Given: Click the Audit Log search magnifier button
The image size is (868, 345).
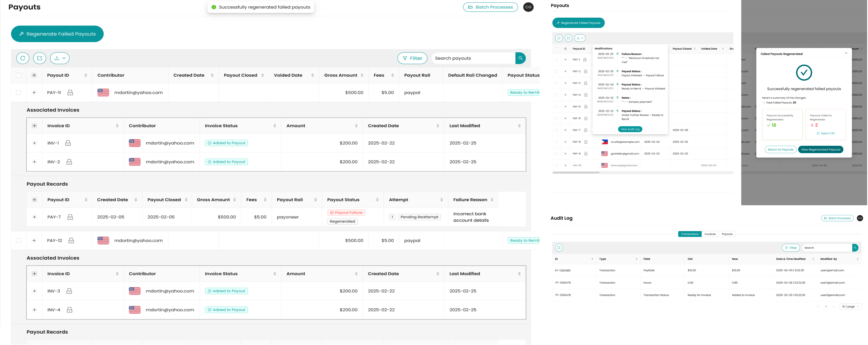Looking at the screenshot, I should coord(855,248).
